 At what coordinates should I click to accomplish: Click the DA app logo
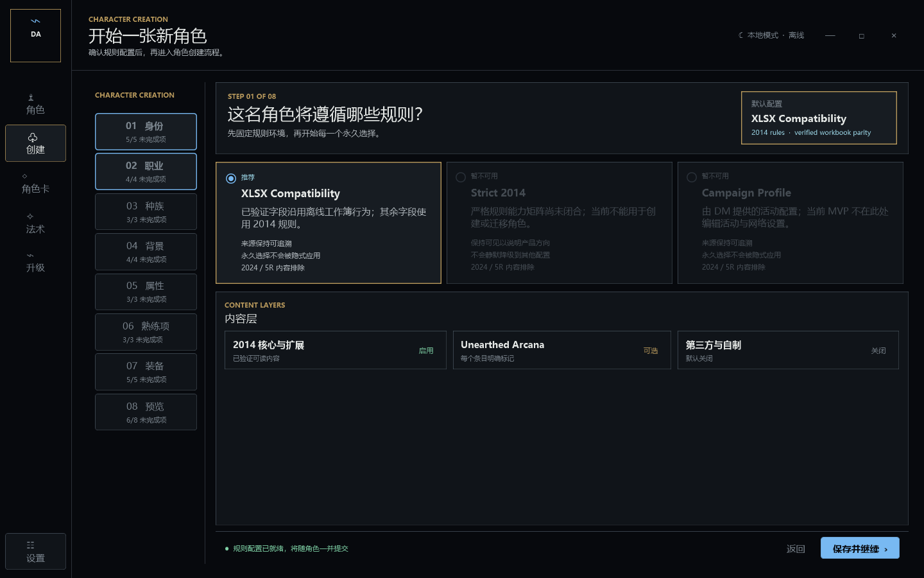[36, 35]
